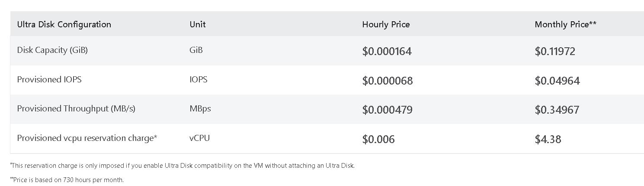Click the $0.000164 hourly price
The width and height of the screenshot is (644, 186).
point(387,52)
